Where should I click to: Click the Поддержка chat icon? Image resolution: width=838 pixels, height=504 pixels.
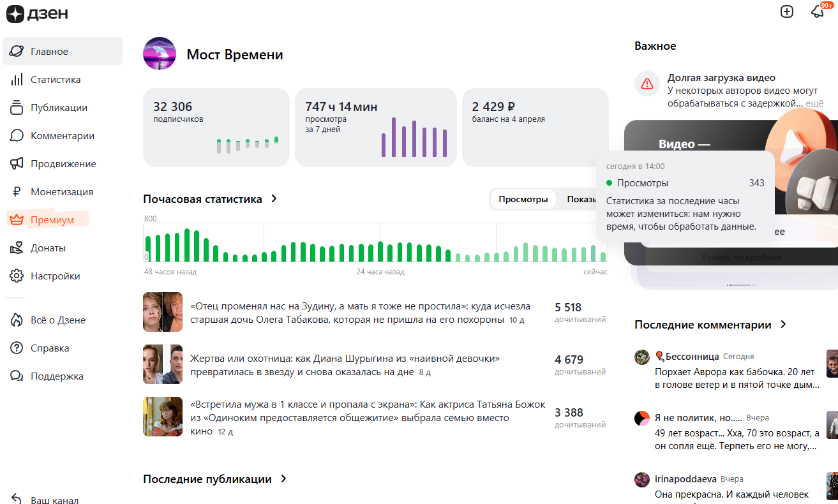point(17,376)
